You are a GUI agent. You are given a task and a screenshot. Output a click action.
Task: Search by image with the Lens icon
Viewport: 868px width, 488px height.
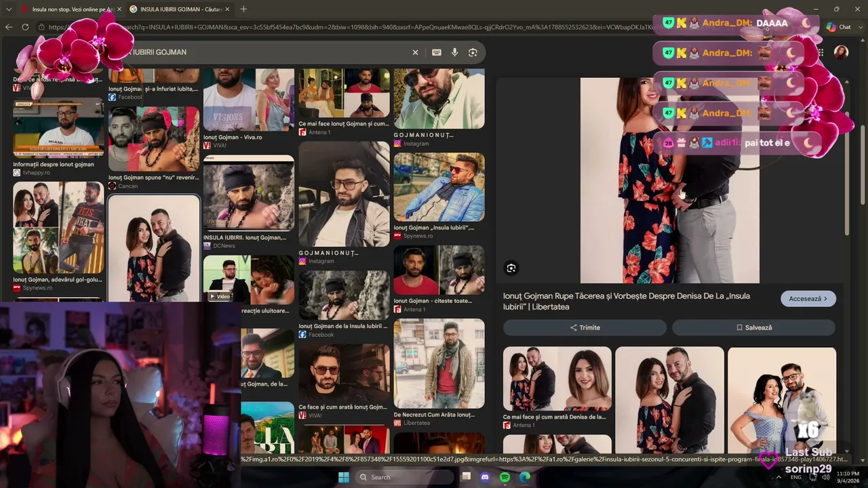point(473,52)
